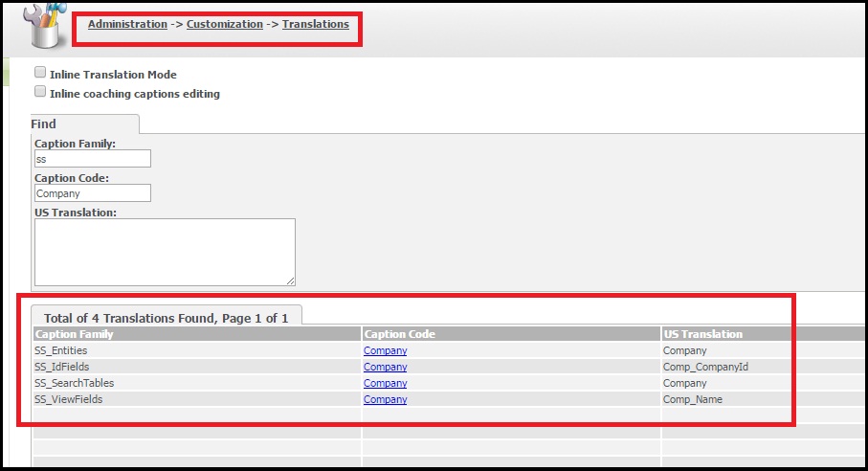Open Company link in SS_ViewFields row
The height and width of the screenshot is (471, 868).
click(x=386, y=399)
